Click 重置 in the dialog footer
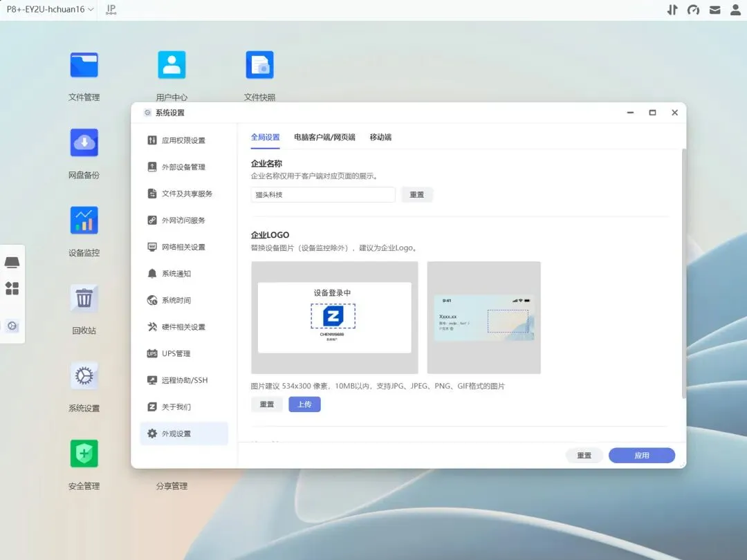 [x=584, y=455]
